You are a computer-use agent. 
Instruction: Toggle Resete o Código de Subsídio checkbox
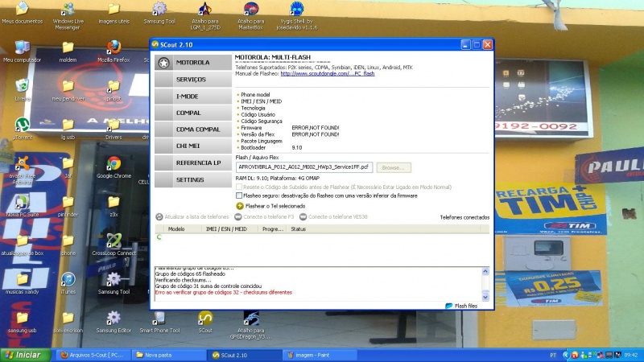(239, 187)
